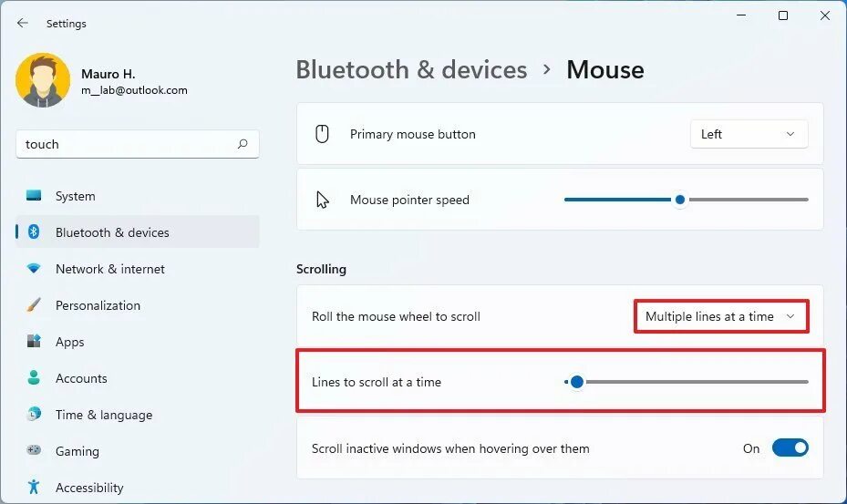Image resolution: width=847 pixels, height=504 pixels.
Task: Toggle Scroll inactive windows when hovering switch
Action: click(790, 448)
